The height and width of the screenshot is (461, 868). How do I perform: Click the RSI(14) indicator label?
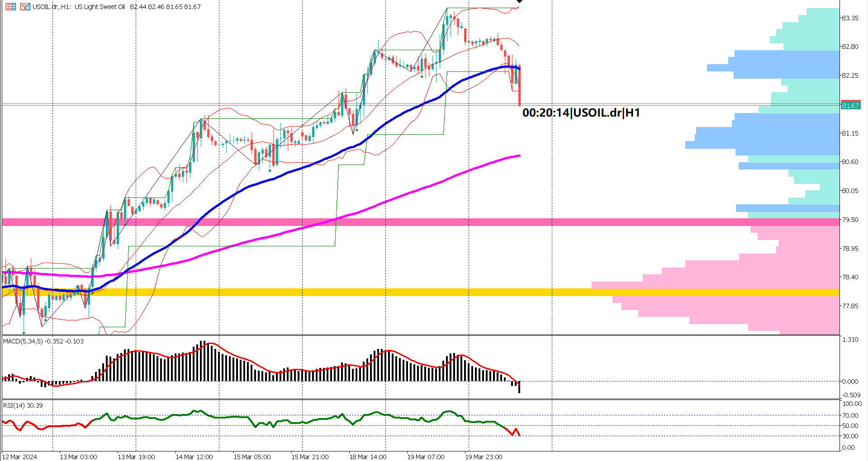click(x=23, y=405)
